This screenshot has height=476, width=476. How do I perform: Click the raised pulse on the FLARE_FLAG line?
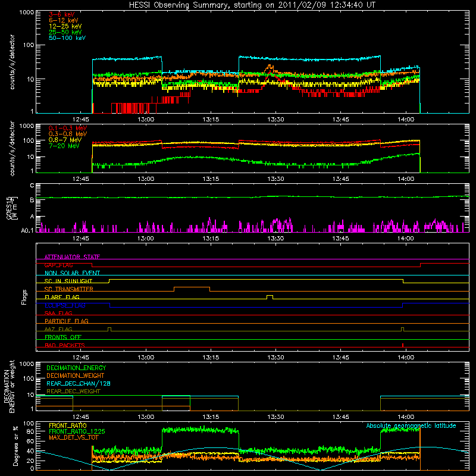coord(270,296)
